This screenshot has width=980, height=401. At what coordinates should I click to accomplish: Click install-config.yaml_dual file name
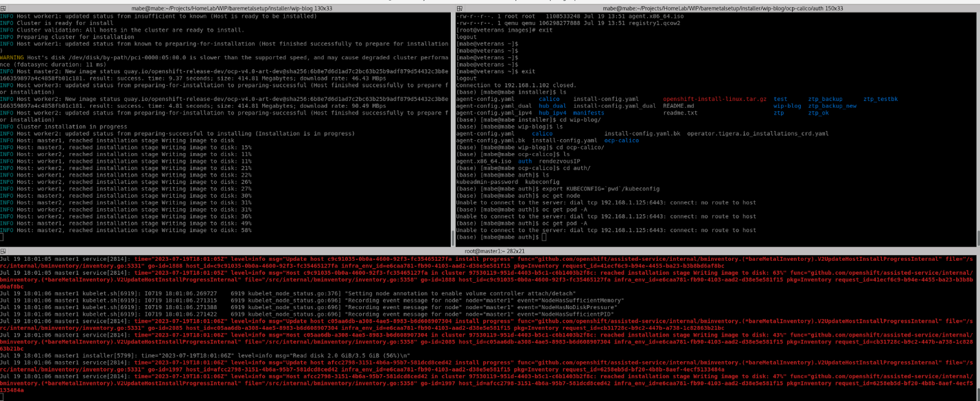click(x=614, y=106)
